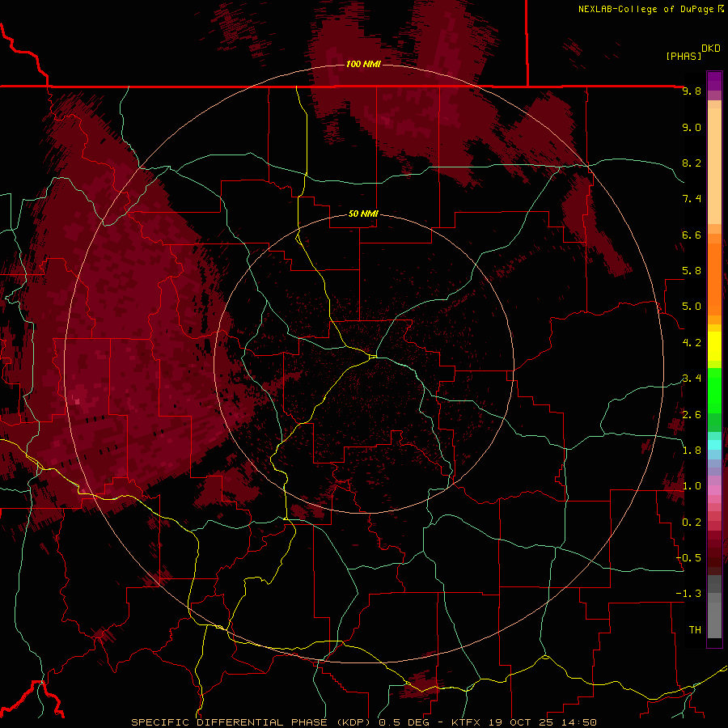Image resolution: width=728 pixels, height=728 pixels.
Task: Click the 9.0 value on the color scale
Action: pyautogui.click(x=692, y=127)
